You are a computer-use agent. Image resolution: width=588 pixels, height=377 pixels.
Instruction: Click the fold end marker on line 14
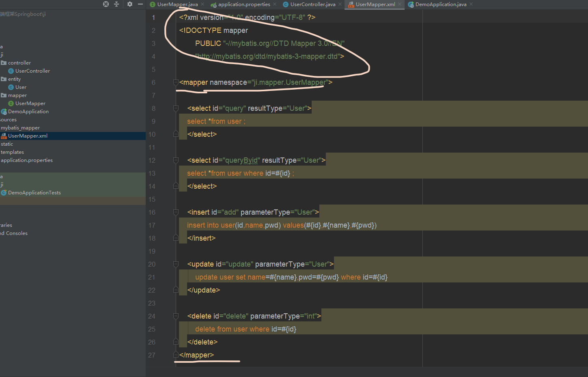click(x=176, y=185)
